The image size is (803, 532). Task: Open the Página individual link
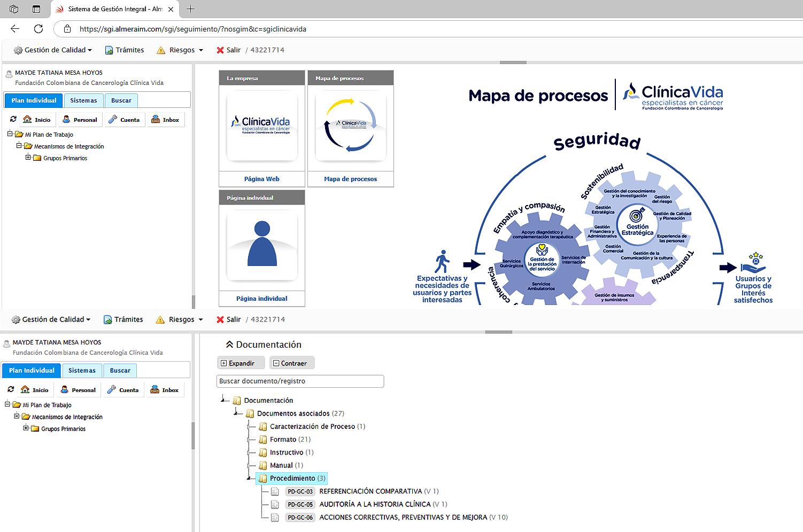point(262,299)
